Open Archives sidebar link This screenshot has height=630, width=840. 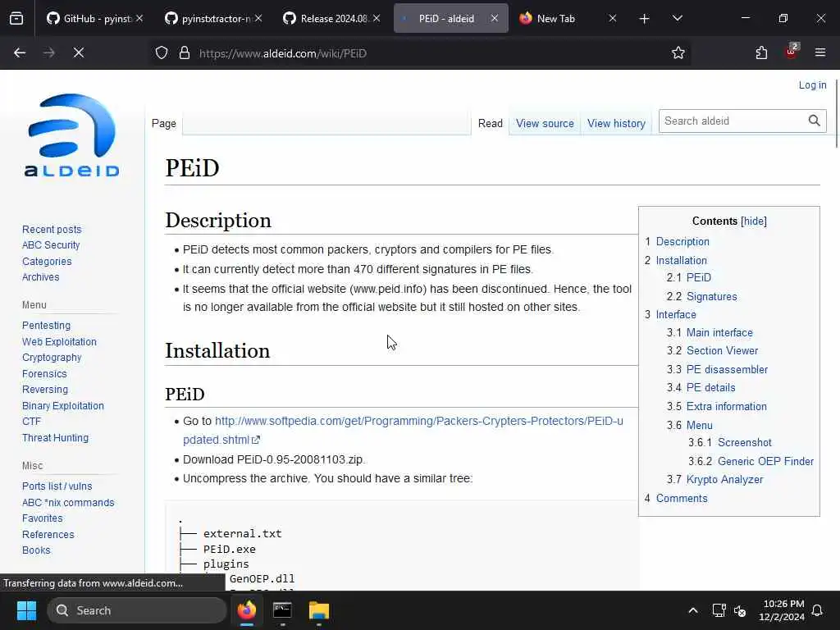click(41, 277)
